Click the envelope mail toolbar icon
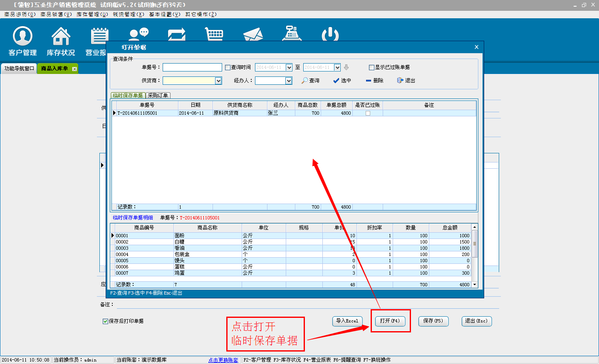This screenshot has width=599, height=364. click(253, 34)
